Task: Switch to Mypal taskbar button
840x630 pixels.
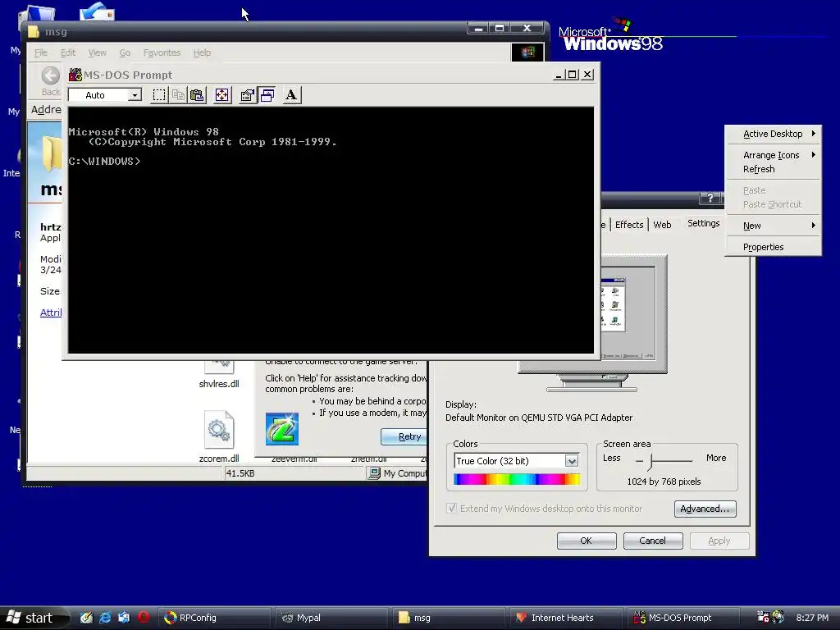Action: point(331,618)
